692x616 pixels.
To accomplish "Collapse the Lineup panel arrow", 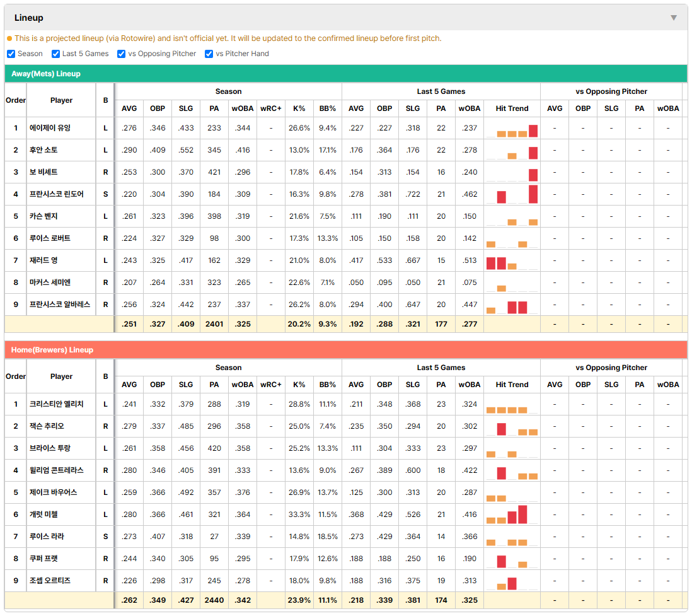I will click(x=674, y=18).
